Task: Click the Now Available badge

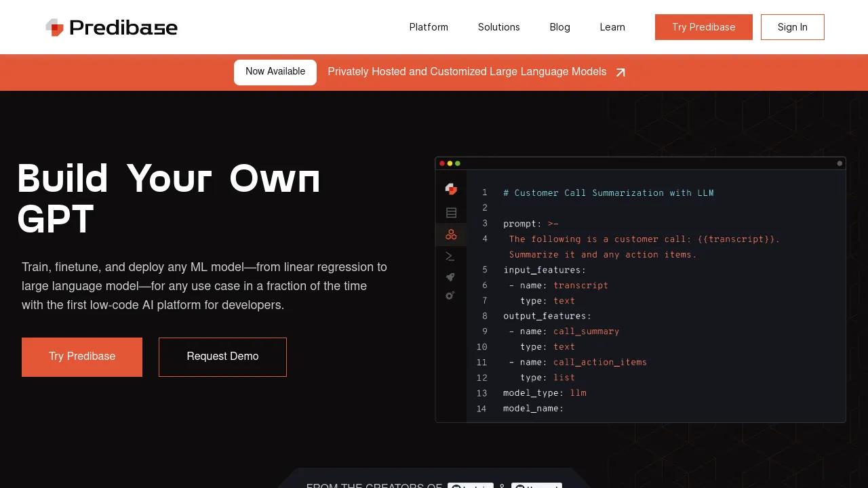Action: point(275,73)
